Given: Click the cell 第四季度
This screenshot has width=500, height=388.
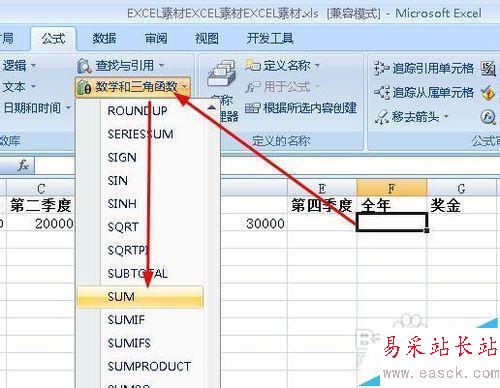Looking at the screenshot, I should 322,205.
